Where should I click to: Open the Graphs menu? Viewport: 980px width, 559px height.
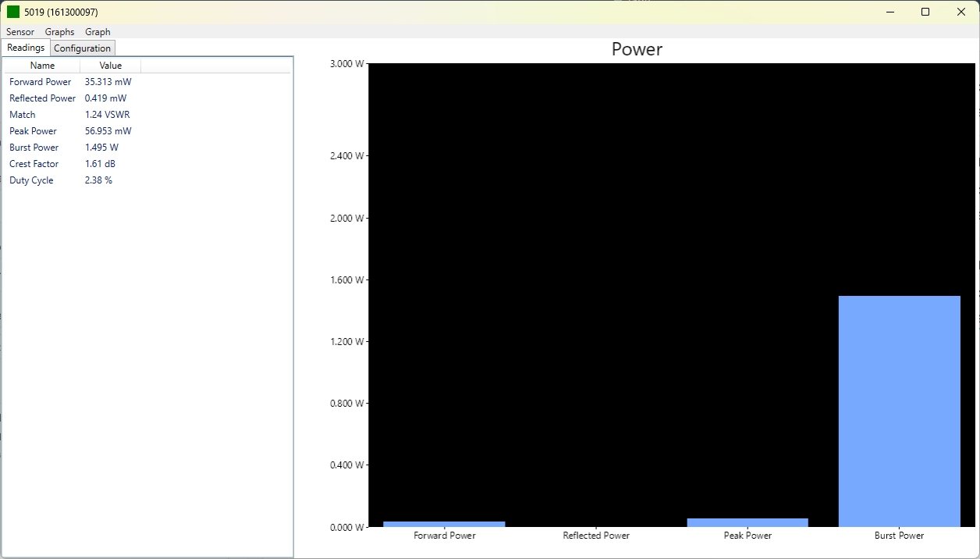[59, 32]
